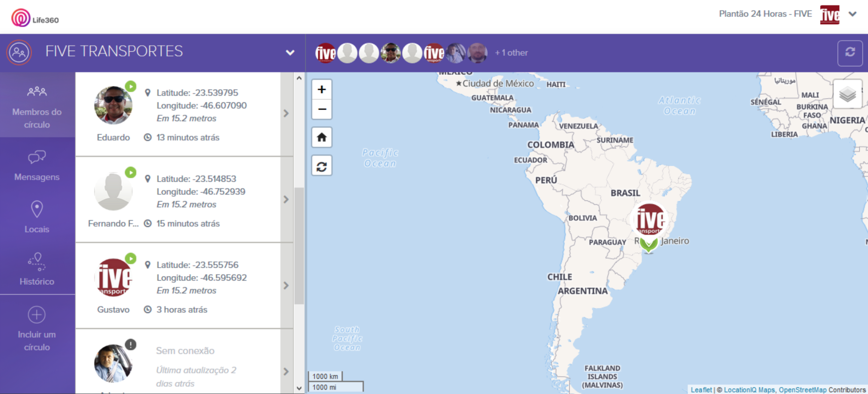Click the member list scrollbar thumb
Image resolution: width=868 pixels, height=394 pixels.
click(299, 245)
